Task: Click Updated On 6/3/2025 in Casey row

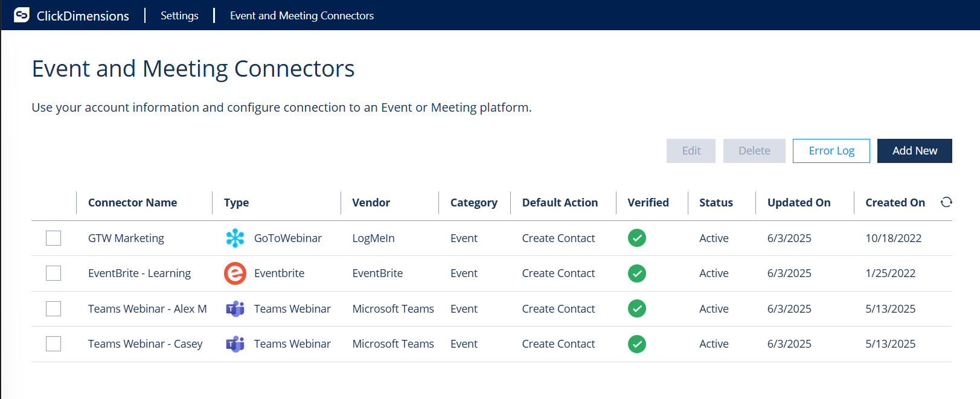Action: click(789, 344)
